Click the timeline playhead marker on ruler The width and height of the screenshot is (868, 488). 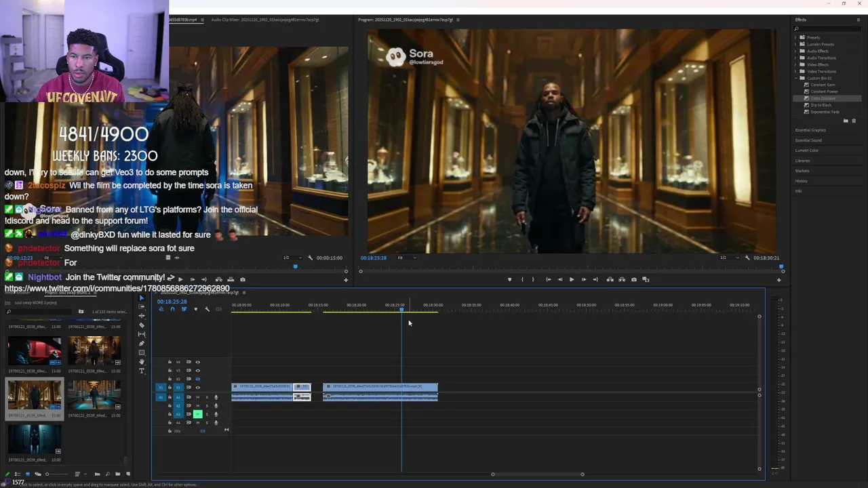tap(401, 310)
